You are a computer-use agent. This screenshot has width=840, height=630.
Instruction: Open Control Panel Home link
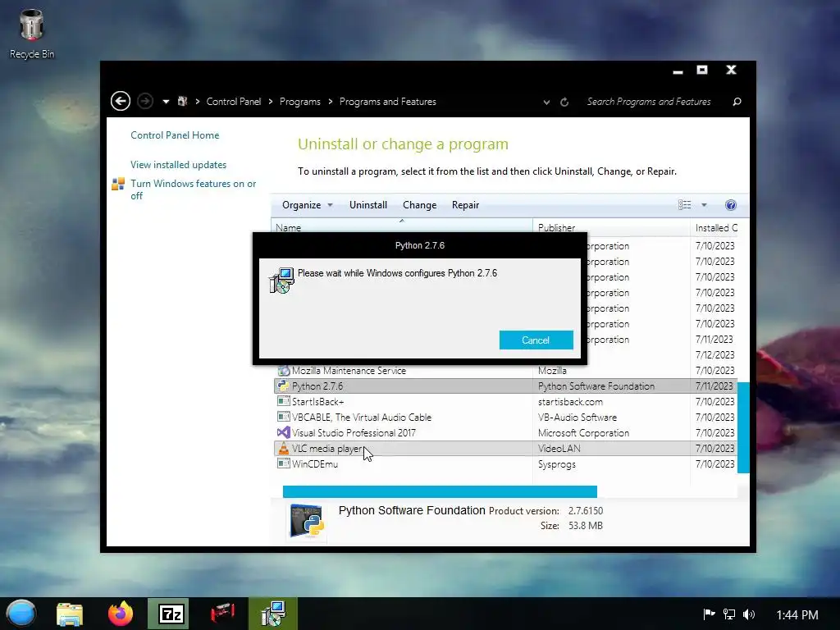175,135
